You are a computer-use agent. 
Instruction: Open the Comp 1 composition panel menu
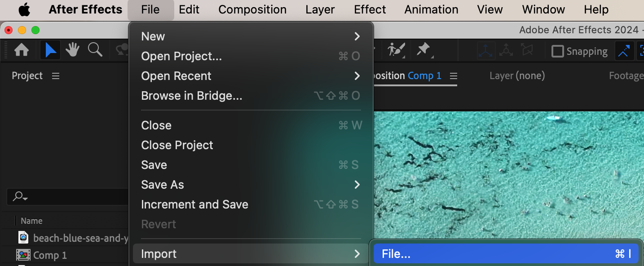[454, 76]
